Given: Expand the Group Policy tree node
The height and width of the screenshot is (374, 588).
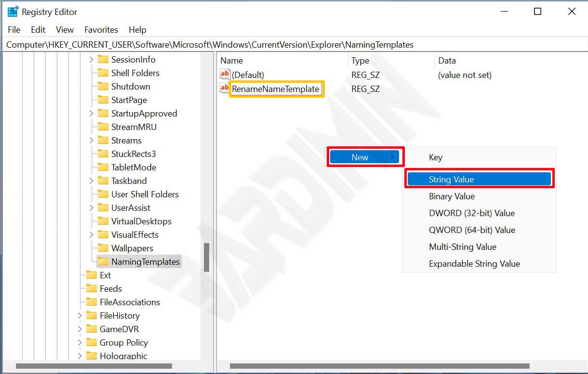Looking at the screenshot, I should pos(80,343).
